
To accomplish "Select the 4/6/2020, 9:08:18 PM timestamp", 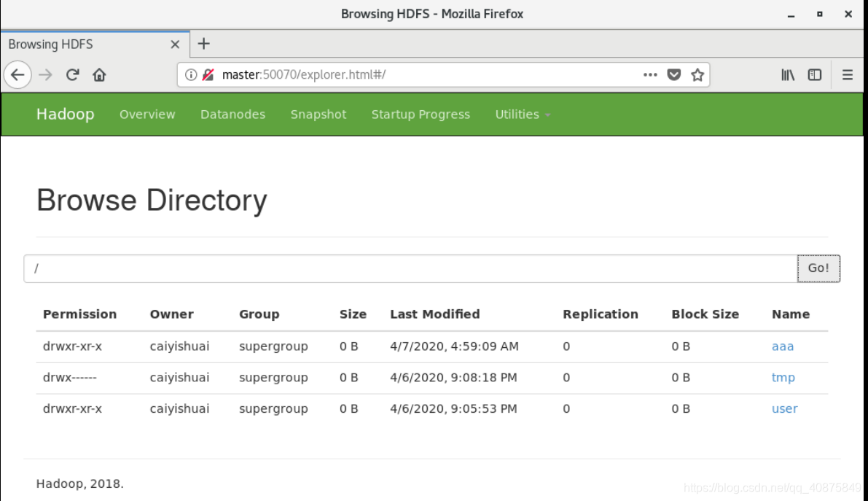I will tap(453, 378).
